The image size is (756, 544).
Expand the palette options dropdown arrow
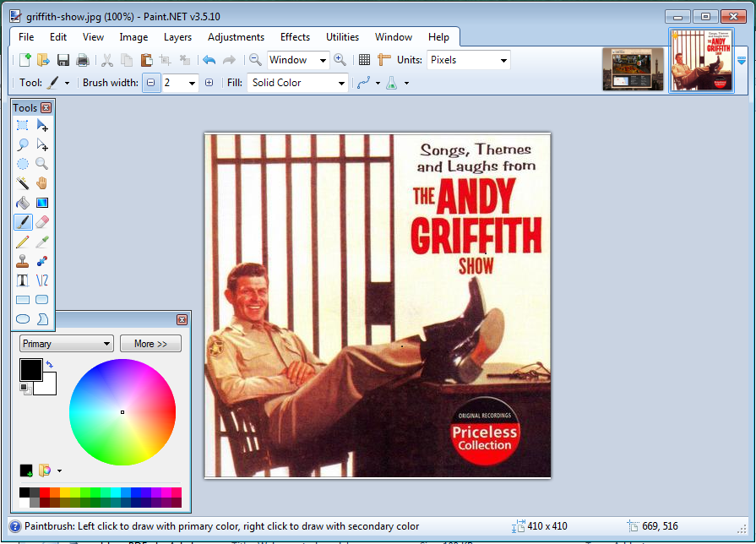[59, 471]
